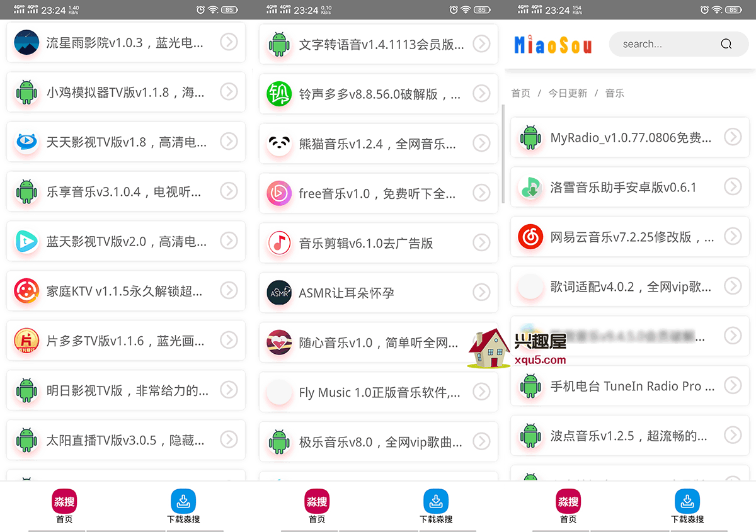Tap the ASMR dark circular icon
The height and width of the screenshot is (532, 756).
point(279,293)
